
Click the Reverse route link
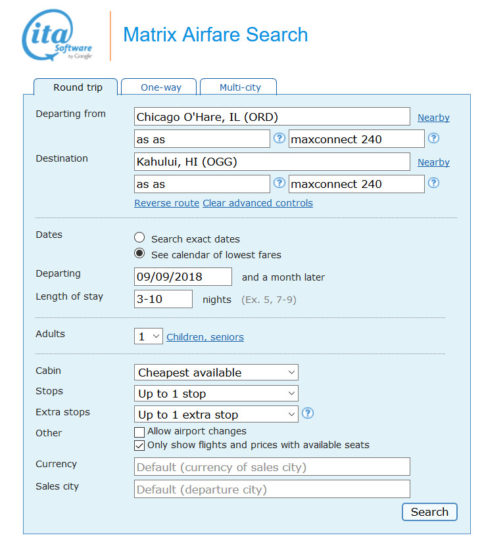pyautogui.click(x=167, y=203)
